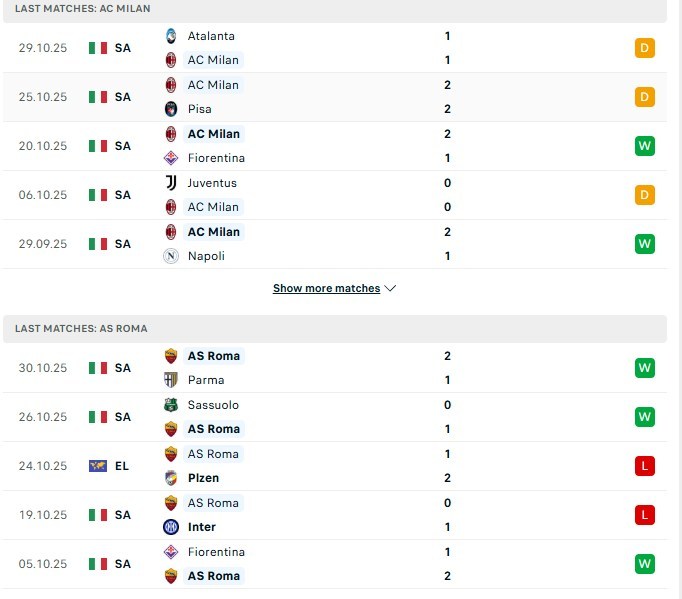Expand the Show more matches chevron
The width and height of the screenshot is (682, 599).
coord(390,289)
